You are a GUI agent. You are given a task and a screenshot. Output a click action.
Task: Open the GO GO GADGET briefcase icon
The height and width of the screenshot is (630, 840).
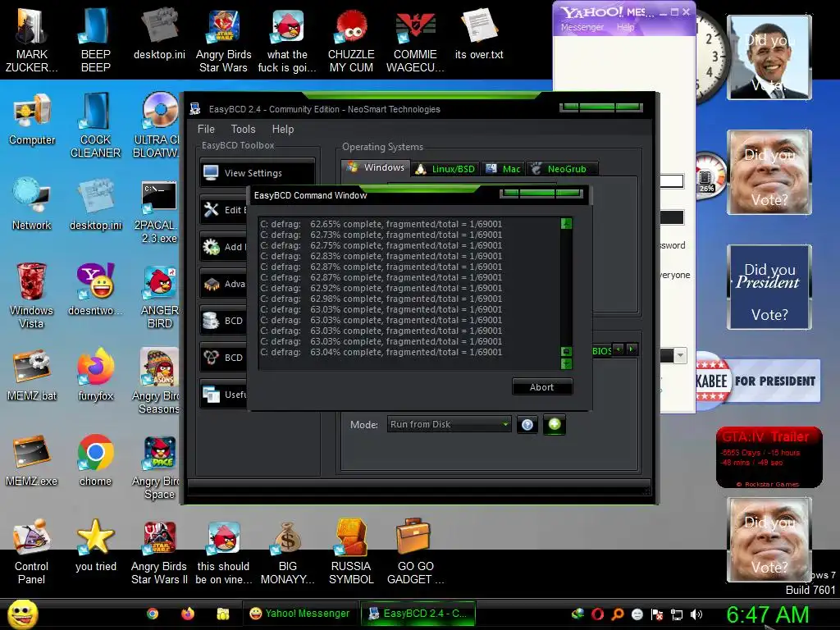click(x=415, y=552)
